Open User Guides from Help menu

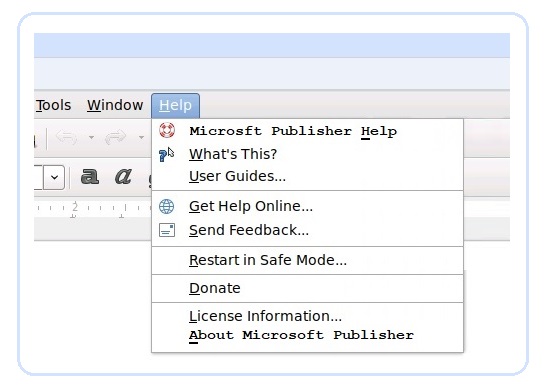(307, 176)
